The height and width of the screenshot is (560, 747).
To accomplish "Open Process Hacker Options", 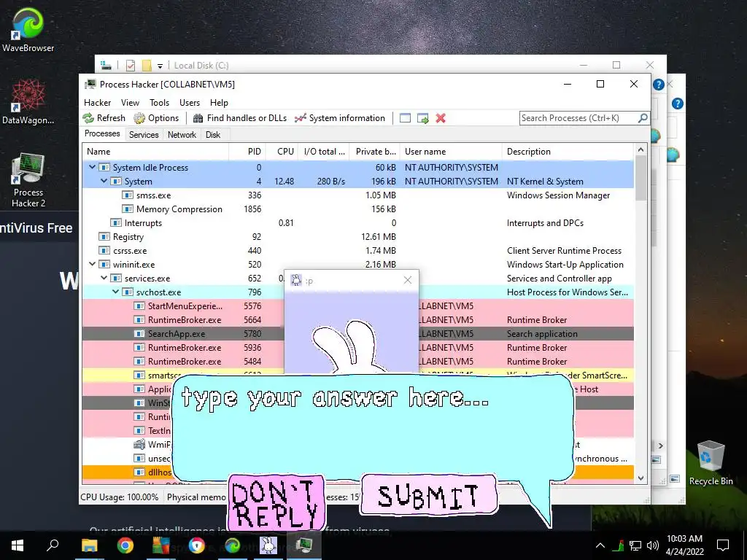I will (x=156, y=118).
